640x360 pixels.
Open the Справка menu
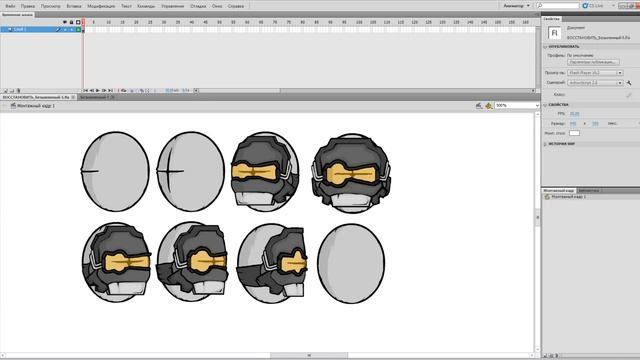point(236,6)
